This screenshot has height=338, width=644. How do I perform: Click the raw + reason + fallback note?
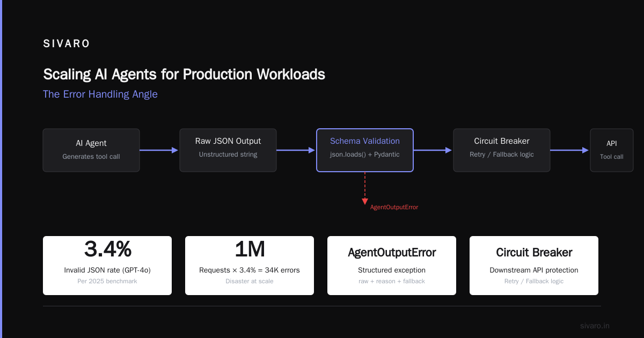pyautogui.click(x=392, y=281)
